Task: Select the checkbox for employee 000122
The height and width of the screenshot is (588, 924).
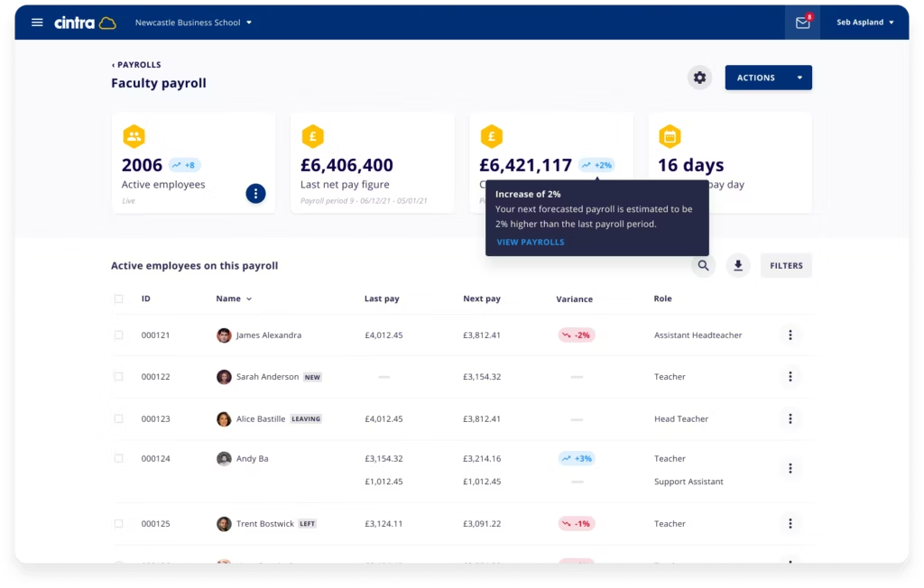Action: [118, 376]
